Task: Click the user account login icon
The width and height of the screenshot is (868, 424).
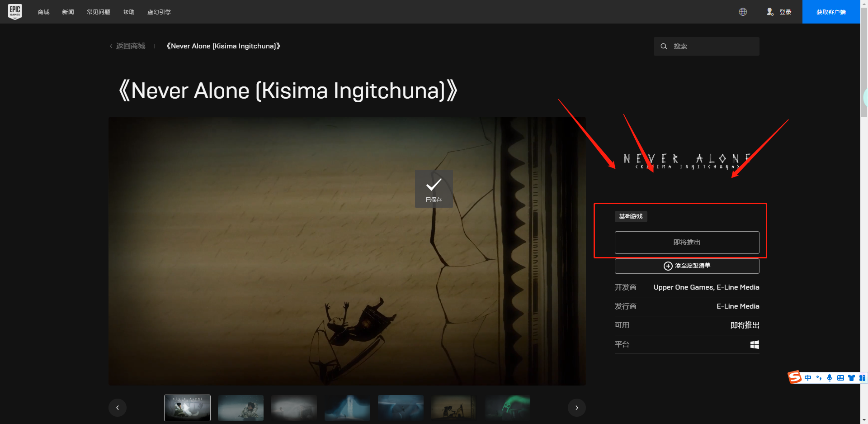Action: pos(770,12)
